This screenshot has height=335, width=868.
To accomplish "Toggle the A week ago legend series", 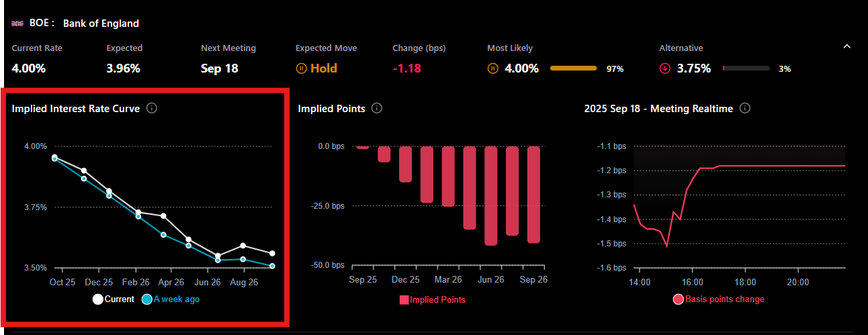I will pyautogui.click(x=171, y=299).
